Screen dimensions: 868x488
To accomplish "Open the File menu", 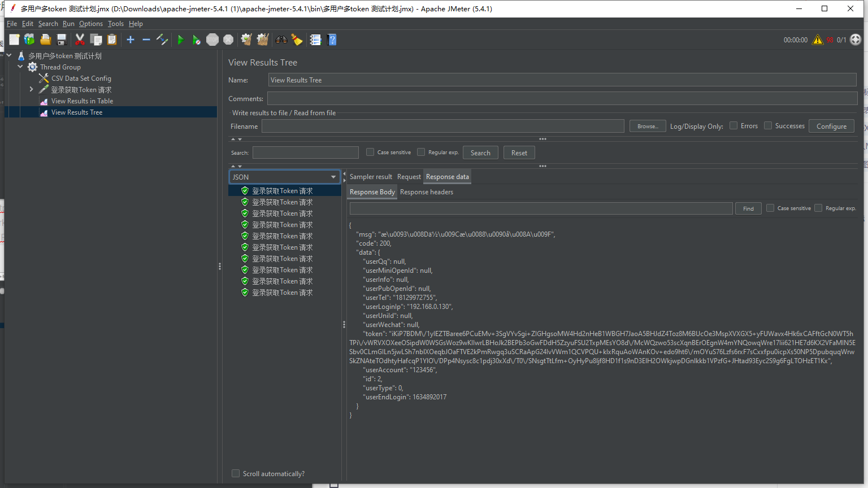I will pyautogui.click(x=12, y=24).
